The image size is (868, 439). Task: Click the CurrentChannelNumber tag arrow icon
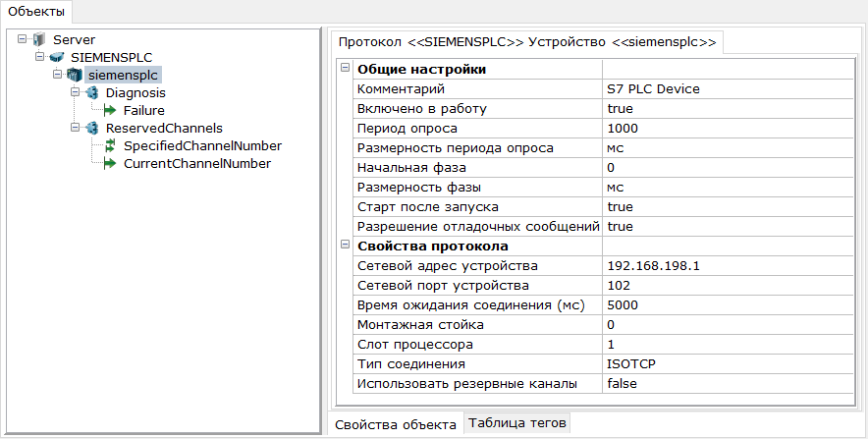(x=110, y=163)
